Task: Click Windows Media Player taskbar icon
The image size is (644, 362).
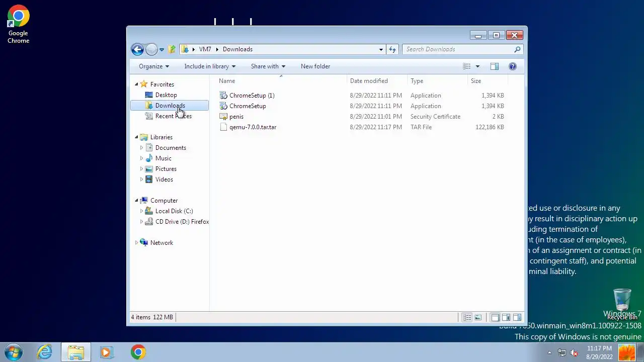Action: tap(106, 352)
